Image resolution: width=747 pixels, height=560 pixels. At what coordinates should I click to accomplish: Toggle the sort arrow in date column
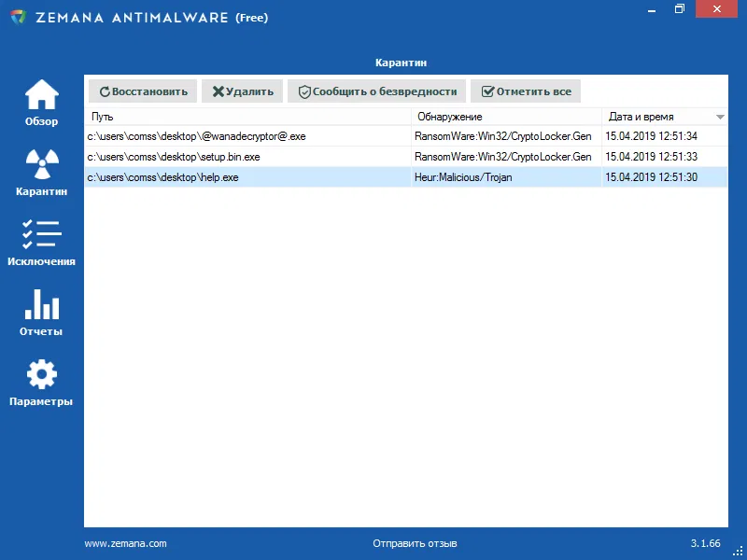point(720,118)
